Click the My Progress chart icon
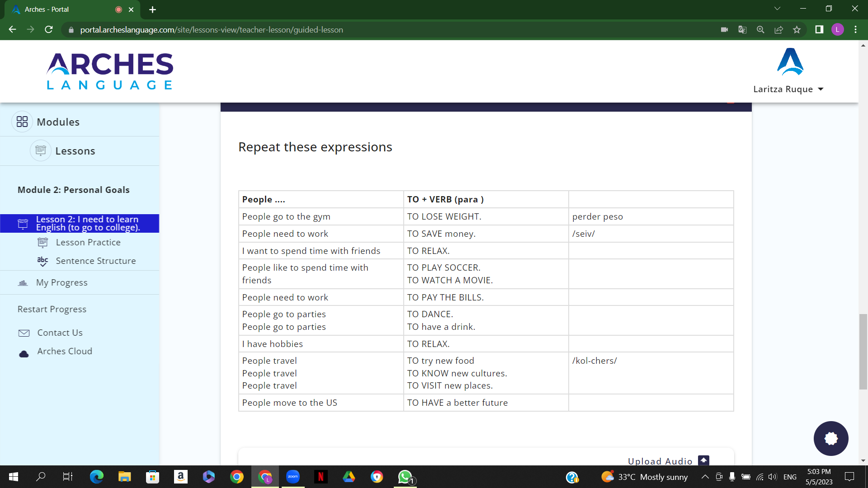The image size is (868, 488). (x=23, y=283)
